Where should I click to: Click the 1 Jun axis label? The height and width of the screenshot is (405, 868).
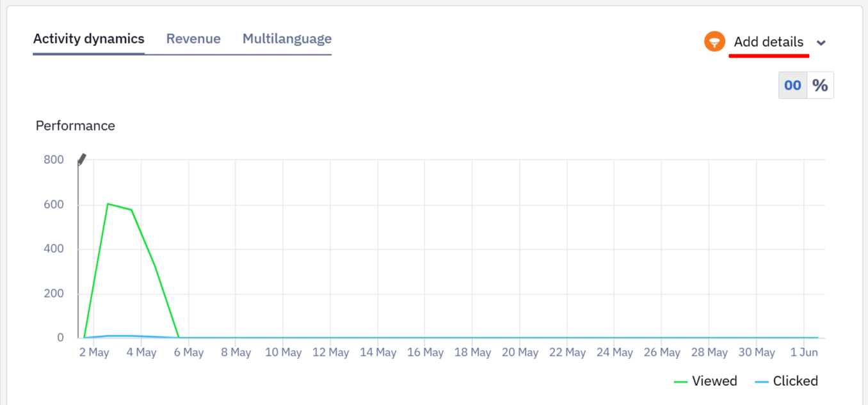click(804, 353)
